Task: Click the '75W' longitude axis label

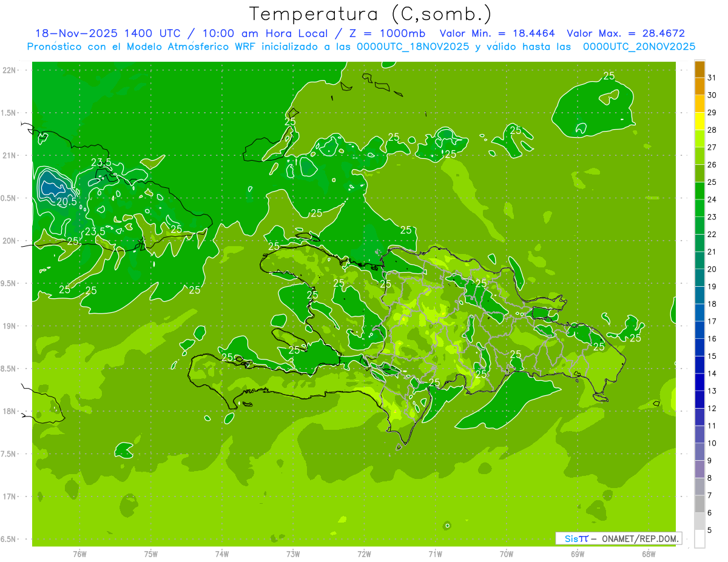Action: pyautogui.click(x=151, y=554)
